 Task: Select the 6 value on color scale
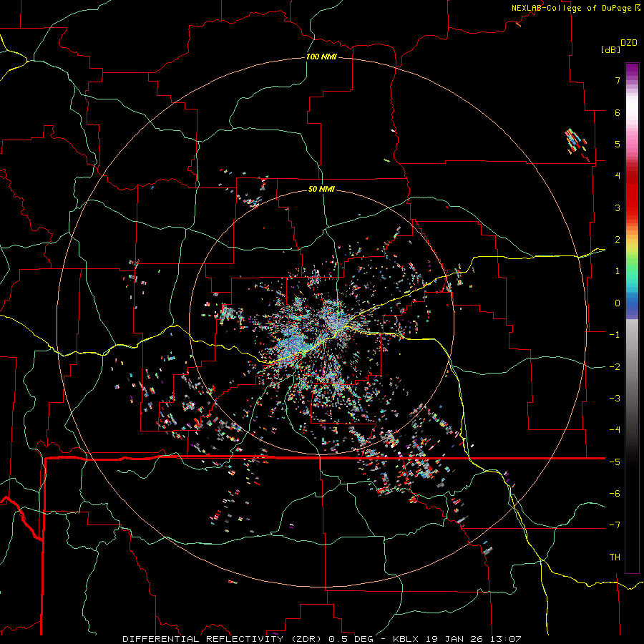(618, 112)
